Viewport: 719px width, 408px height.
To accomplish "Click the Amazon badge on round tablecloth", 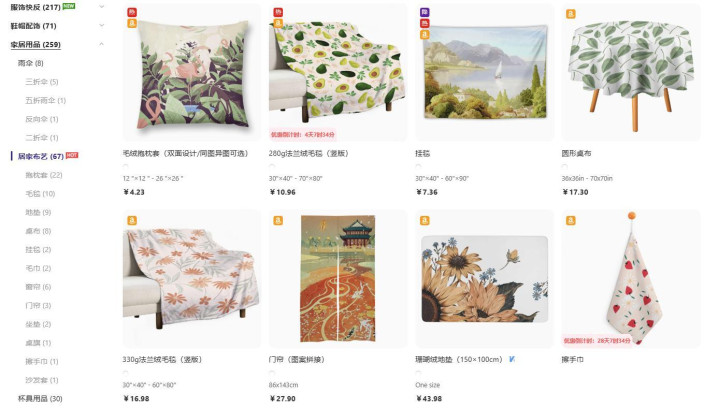I will click(571, 14).
